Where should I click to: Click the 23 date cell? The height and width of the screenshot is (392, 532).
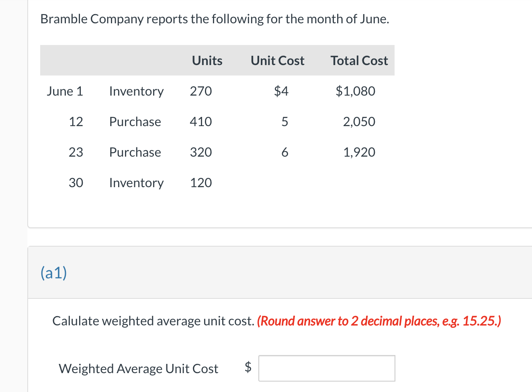[76, 152]
